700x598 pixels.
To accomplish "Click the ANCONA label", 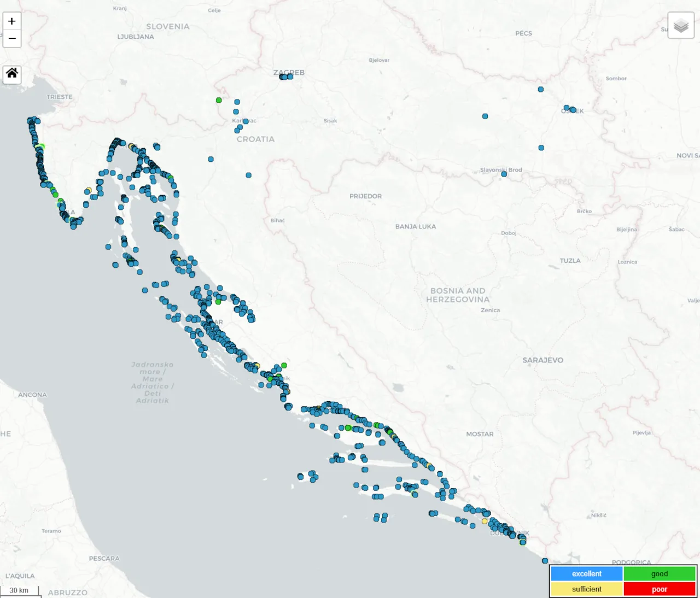I will pyautogui.click(x=32, y=395).
